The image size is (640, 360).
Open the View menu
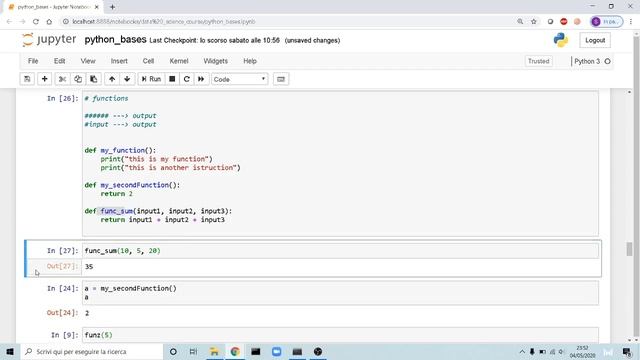88,61
